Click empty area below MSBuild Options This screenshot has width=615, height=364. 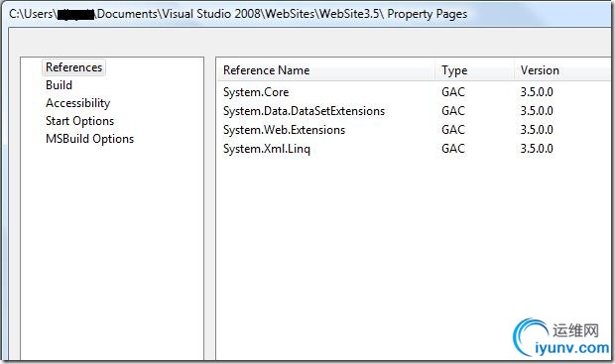pyautogui.click(x=112, y=251)
